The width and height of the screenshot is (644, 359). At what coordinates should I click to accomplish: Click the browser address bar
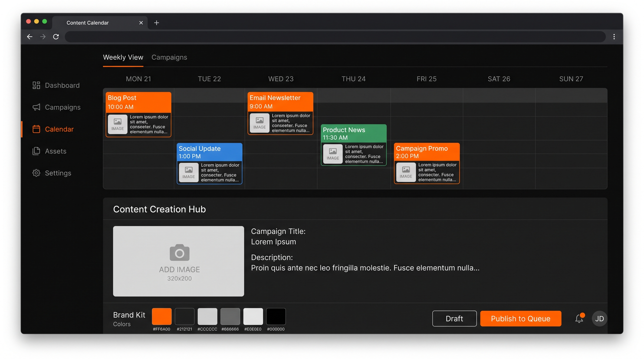(x=335, y=37)
